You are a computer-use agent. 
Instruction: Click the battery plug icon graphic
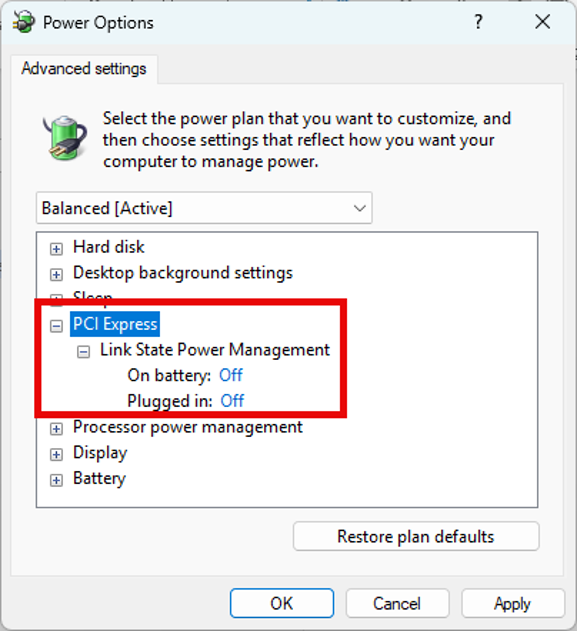[x=65, y=138]
